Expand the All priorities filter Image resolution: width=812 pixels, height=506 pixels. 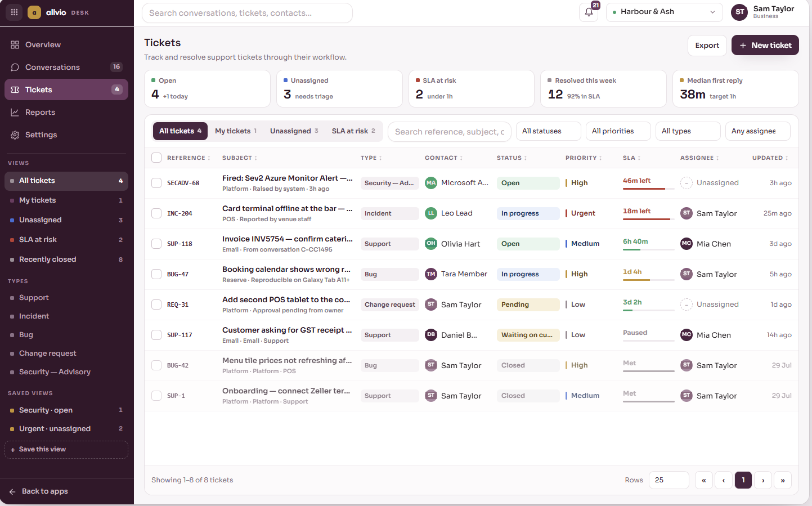tap(618, 131)
